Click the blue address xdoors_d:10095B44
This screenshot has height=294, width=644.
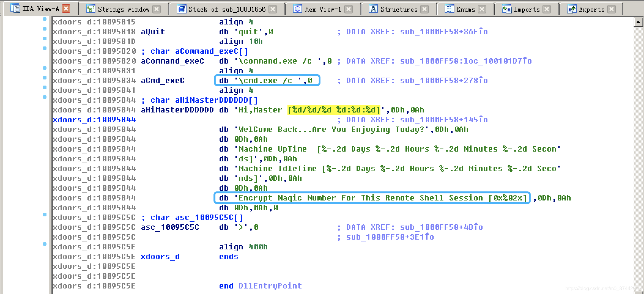[94, 119]
